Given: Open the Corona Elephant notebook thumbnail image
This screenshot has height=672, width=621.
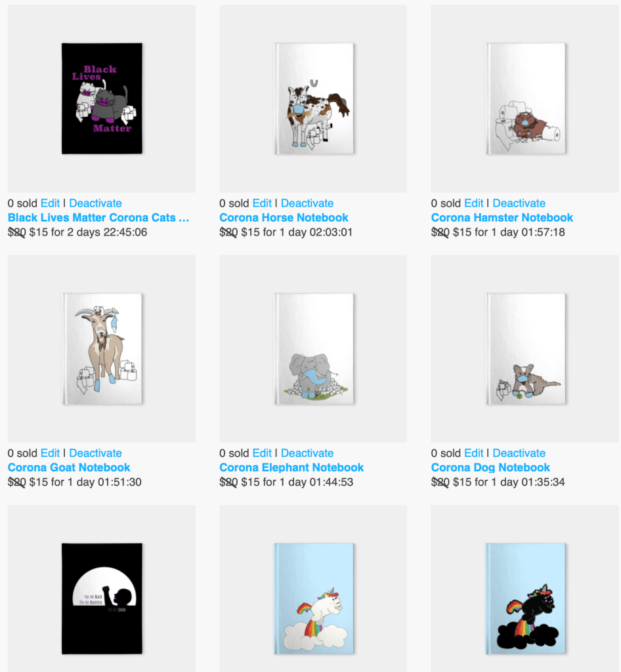Looking at the screenshot, I should (313, 349).
